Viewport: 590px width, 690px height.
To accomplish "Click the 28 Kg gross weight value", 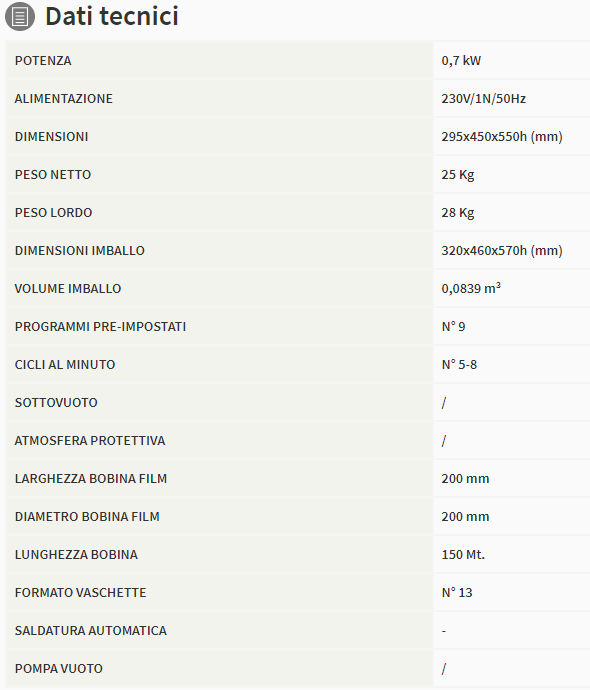I will 458,213.
